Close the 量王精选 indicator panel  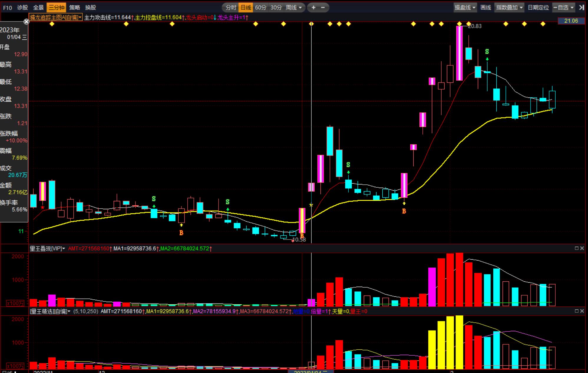[582, 311]
